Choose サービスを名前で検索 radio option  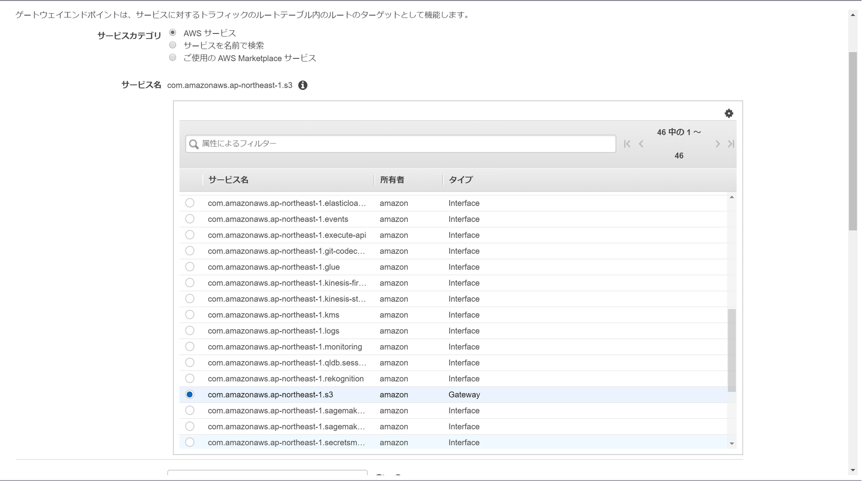(173, 45)
